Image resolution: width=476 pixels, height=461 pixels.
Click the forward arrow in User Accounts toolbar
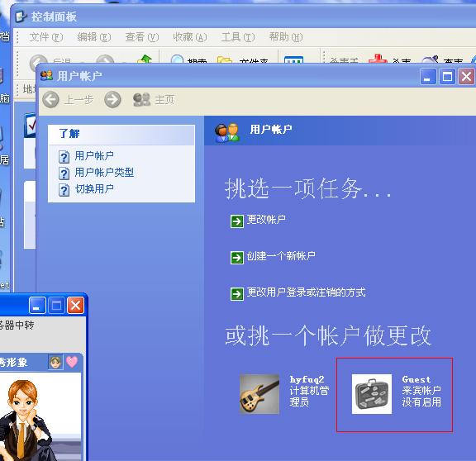pyautogui.click(x=112, y=99)
